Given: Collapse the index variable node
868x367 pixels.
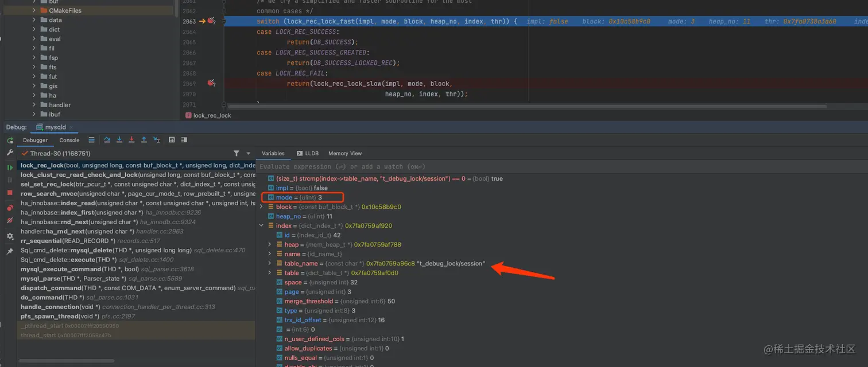Looking at the screenshot, I should (262, 225).
